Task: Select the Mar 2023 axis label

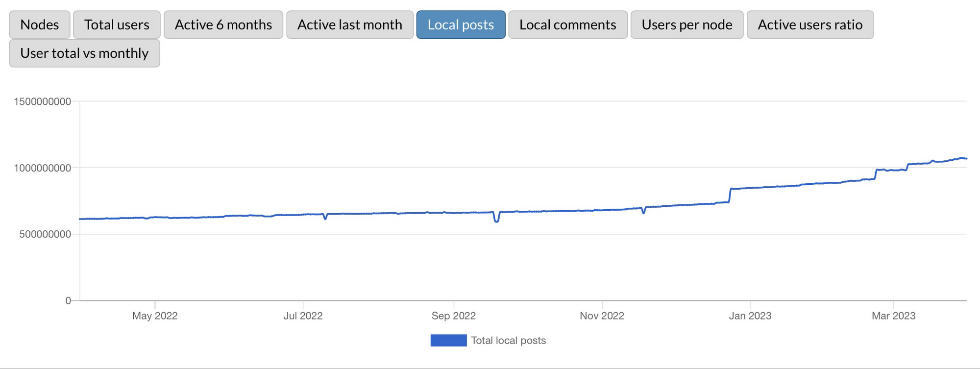Action: pos(893,316)
